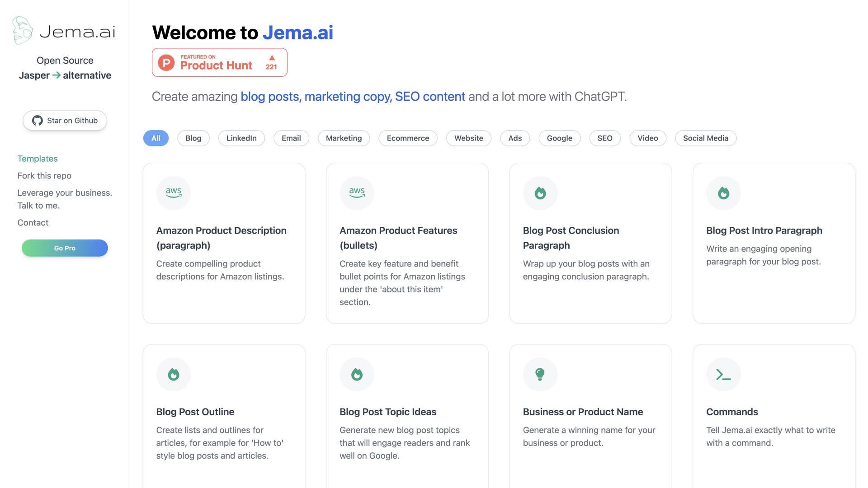This screenshot has width=868, height=488.
Task: Click the flame icon on Blog Post Outline
Action: click(174, 374)
